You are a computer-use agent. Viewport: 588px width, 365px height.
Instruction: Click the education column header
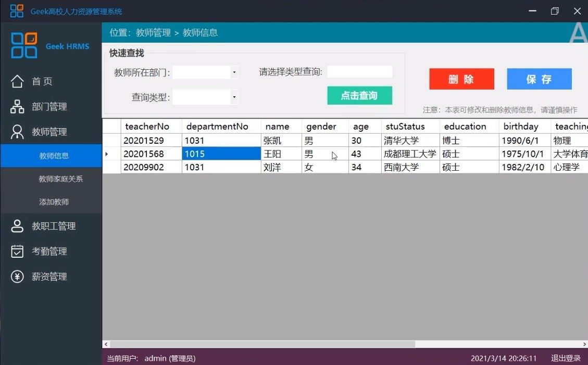469,127
